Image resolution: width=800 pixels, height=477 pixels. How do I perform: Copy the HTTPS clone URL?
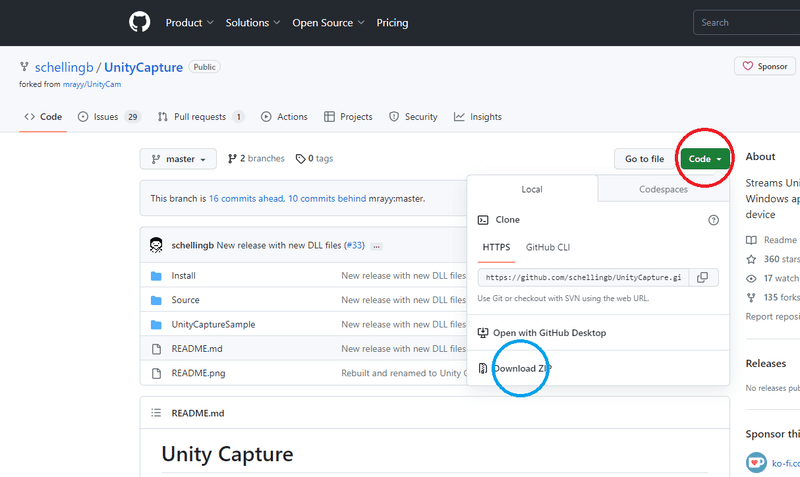point(702,277)
